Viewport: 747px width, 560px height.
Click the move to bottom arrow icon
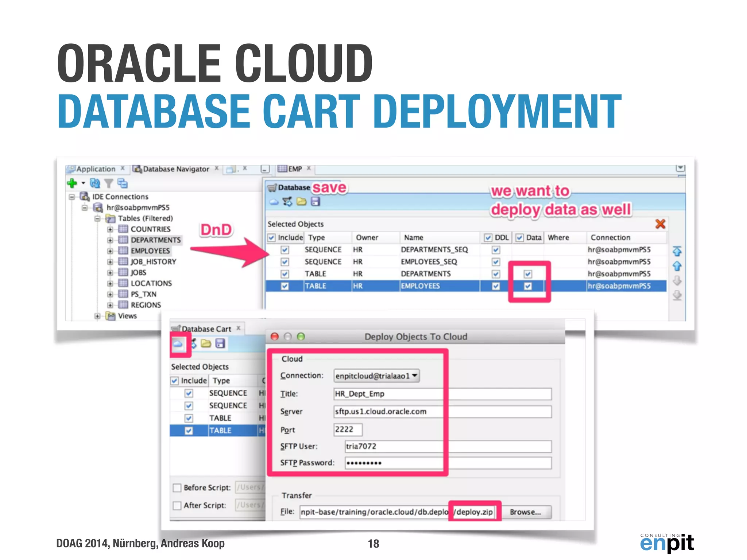coord(677,295)
